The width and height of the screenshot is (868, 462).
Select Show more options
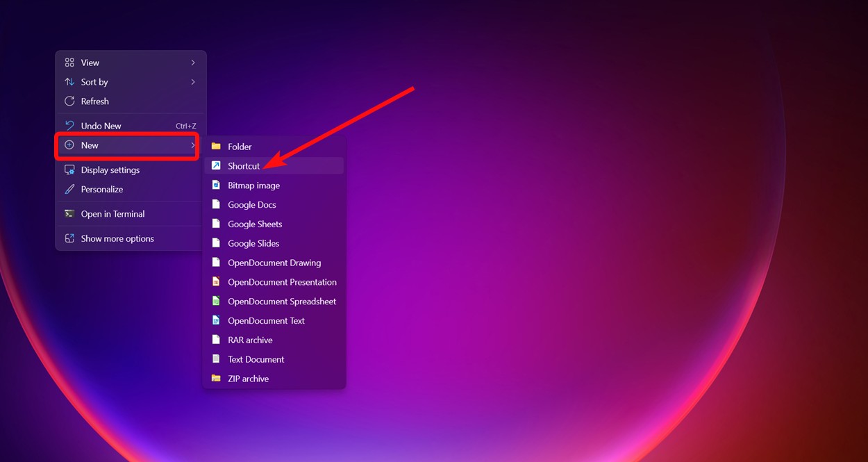115,238
